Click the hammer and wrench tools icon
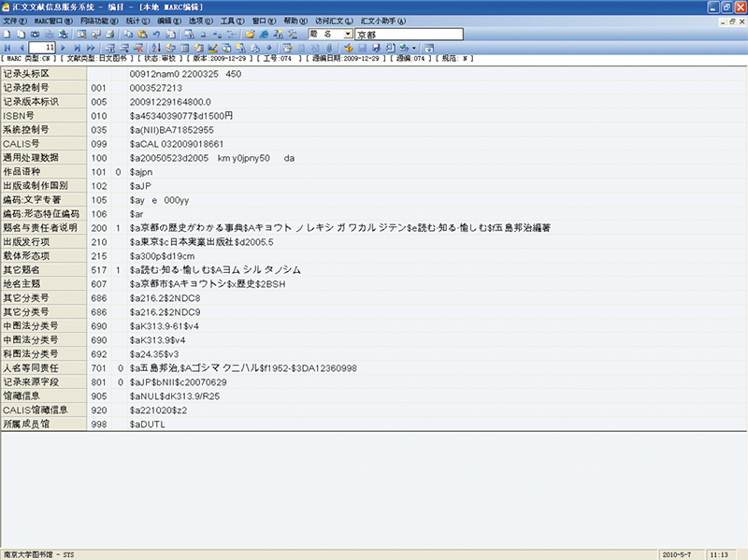 (x=293, y=35)
